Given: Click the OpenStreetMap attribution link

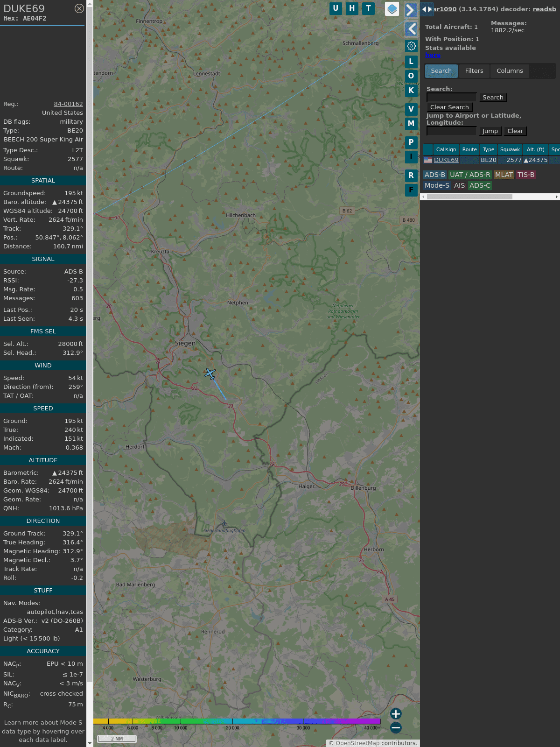Looking at the screenshot, I should click(357, 743).
